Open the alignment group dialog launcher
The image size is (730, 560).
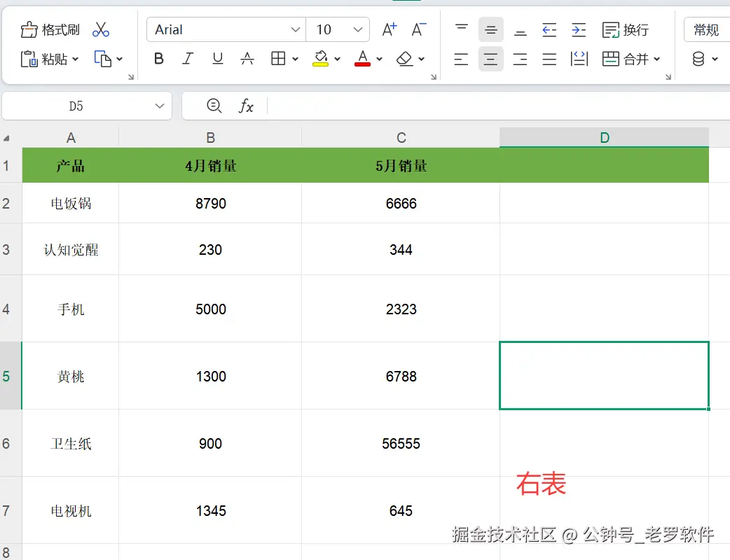click(668, 77)
